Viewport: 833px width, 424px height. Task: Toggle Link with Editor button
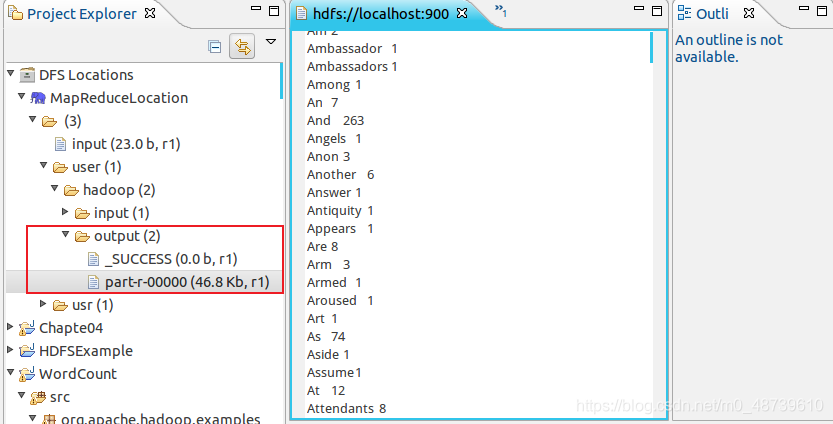pyautogui.click(x=242, y=47)
